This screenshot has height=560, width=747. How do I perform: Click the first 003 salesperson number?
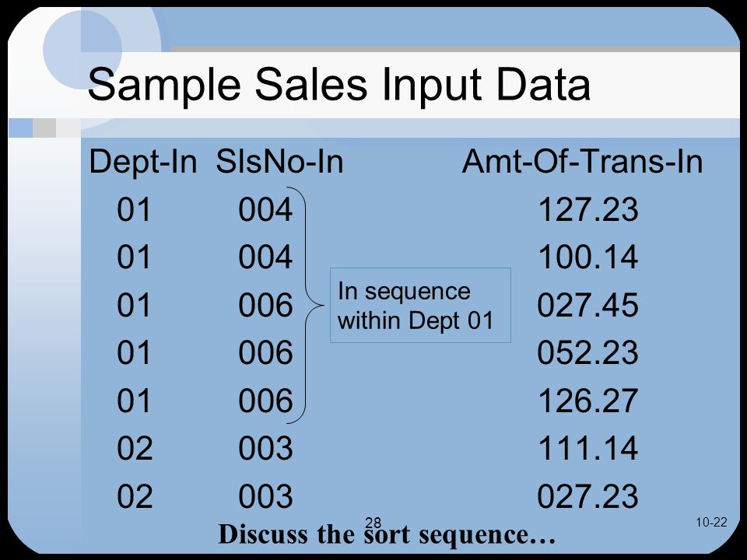click(x=265, y=448)
